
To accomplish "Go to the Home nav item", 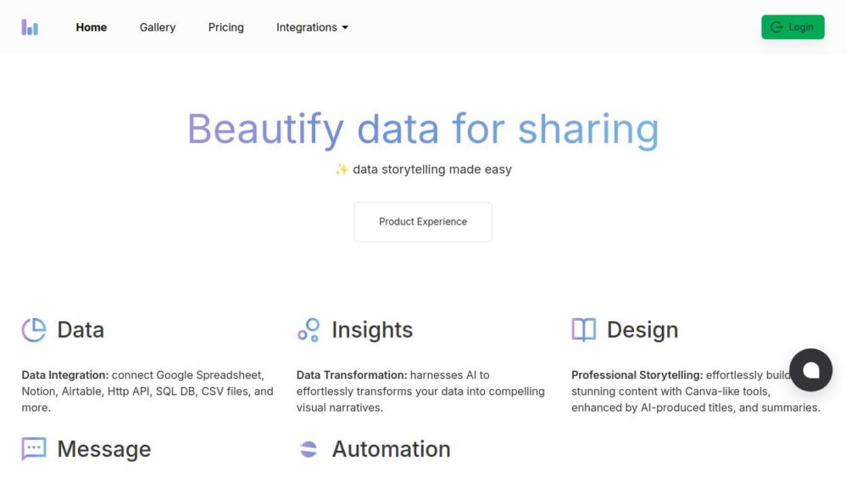I will [92, 27].
